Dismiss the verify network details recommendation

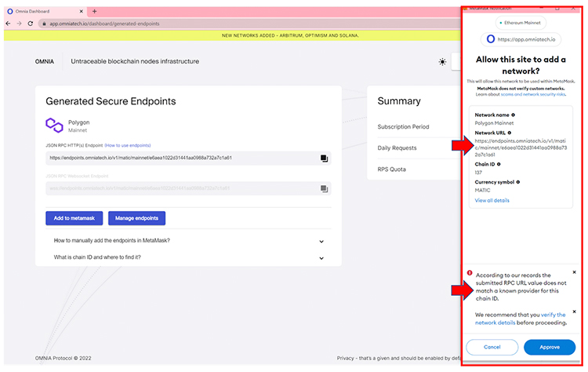click(x=574, y=312)
